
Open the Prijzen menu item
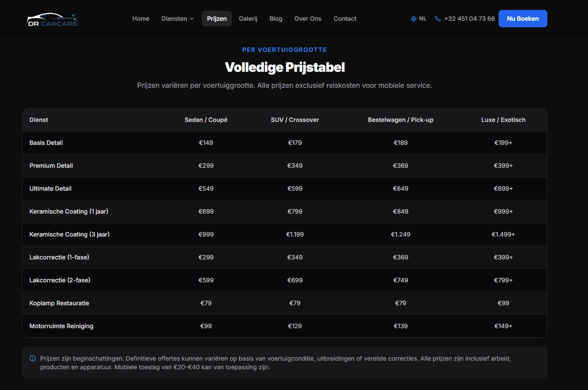coord(217,19)
